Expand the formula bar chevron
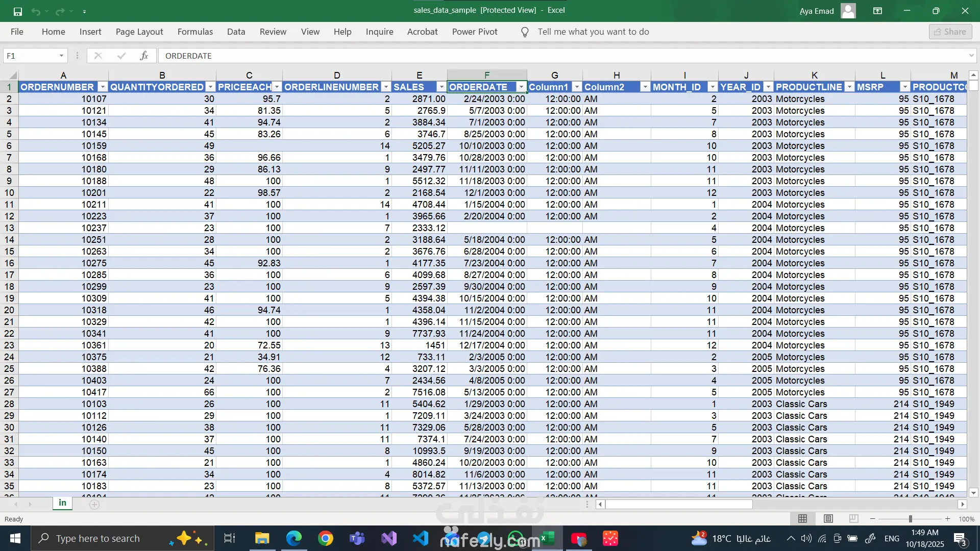980x551 pixels. tap(971, 56)
